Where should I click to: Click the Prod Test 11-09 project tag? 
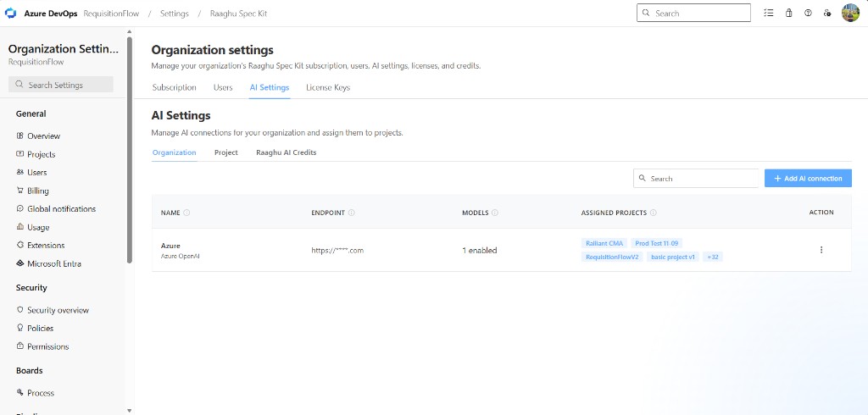tap(657, 243)
